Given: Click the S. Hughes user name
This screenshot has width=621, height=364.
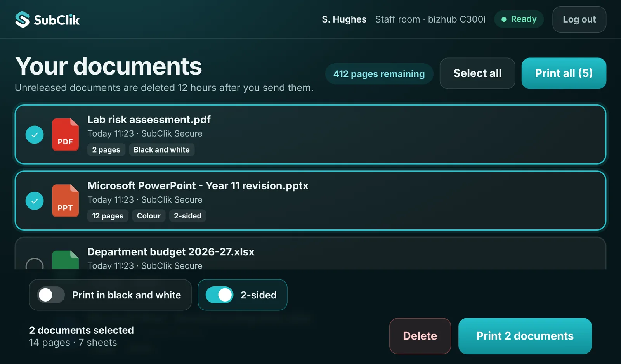Looking at the screenshot, I should [344, 19].
